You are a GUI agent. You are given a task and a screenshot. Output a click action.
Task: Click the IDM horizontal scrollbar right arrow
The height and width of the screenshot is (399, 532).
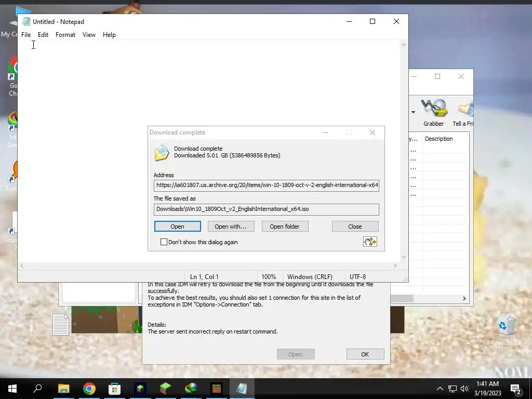[x=464, y=299]
